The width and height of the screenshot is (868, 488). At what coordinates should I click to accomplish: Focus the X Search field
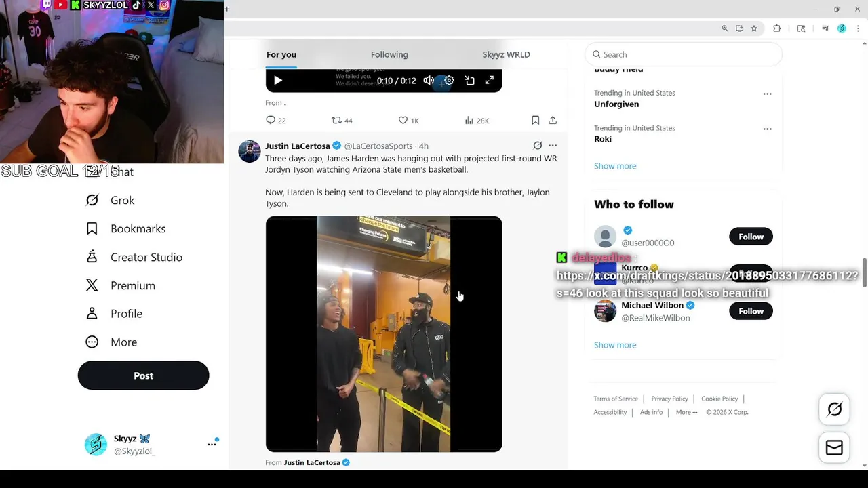[684, 54]
